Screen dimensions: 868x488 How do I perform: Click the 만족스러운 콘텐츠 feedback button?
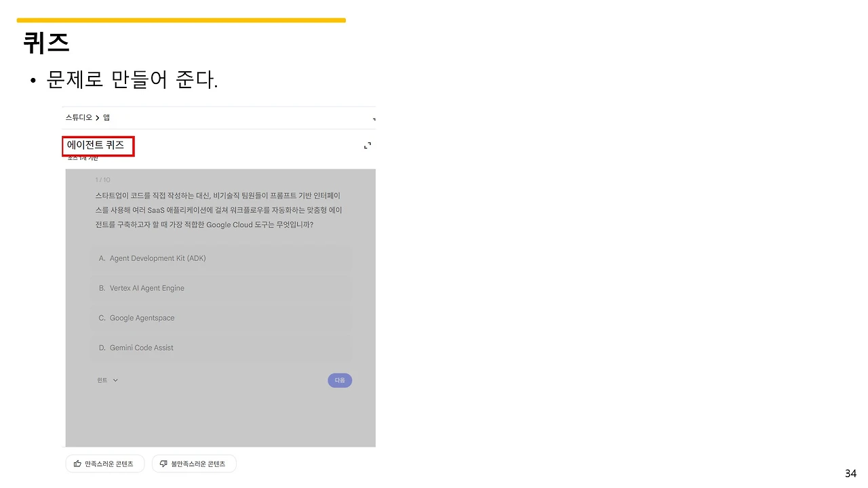(104, 464)
